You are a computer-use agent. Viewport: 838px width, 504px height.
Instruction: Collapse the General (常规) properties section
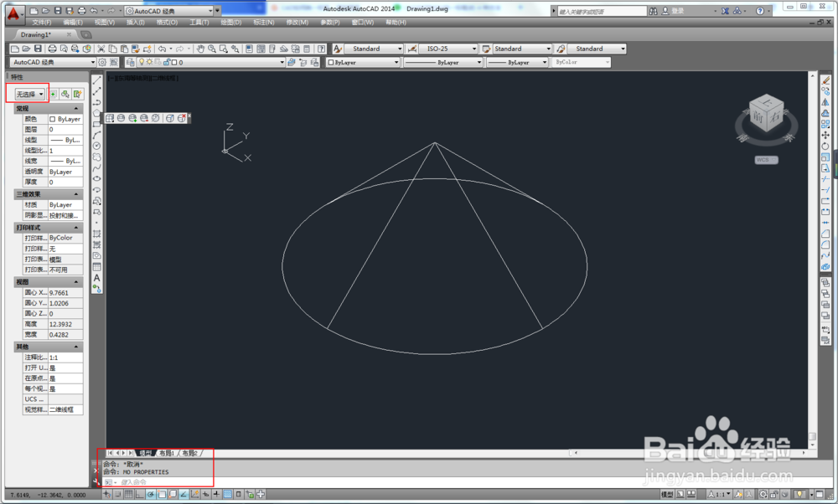coord(76,108)
